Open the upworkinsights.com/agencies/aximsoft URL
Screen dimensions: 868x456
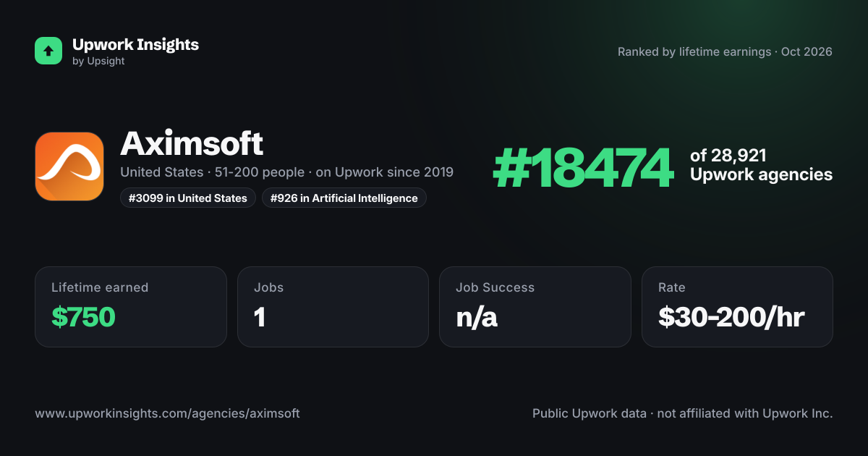coord(167,413)
